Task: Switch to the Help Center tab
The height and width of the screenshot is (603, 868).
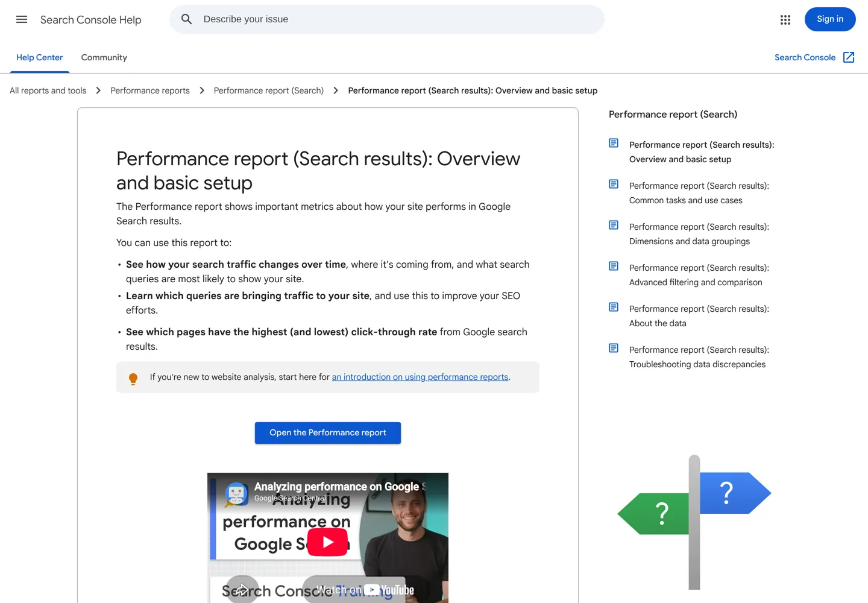Action: pos(40,57)
